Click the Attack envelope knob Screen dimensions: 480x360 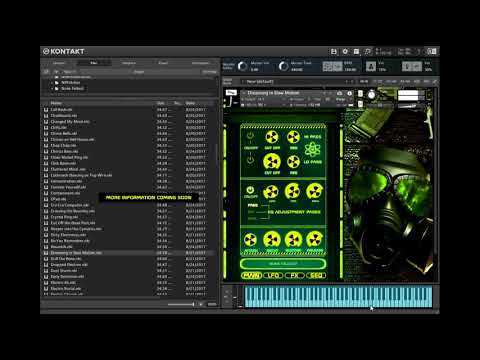point(250,240)
